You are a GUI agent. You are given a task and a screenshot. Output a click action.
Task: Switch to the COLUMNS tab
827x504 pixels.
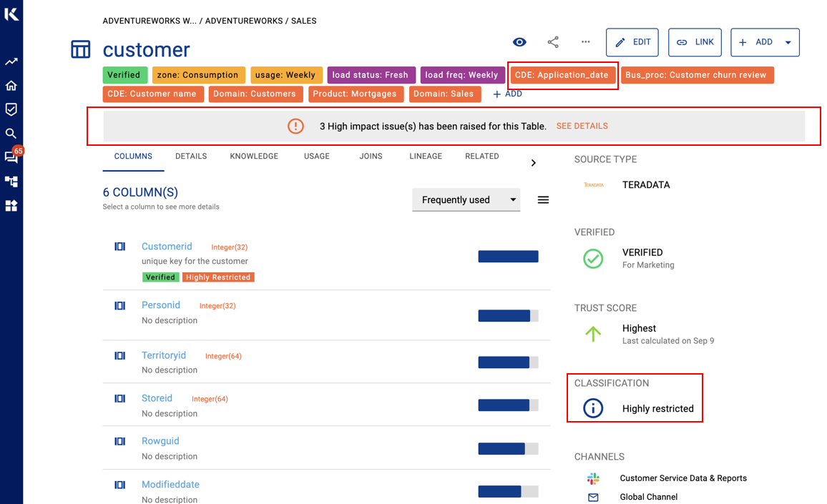click(x=134, y=157)
